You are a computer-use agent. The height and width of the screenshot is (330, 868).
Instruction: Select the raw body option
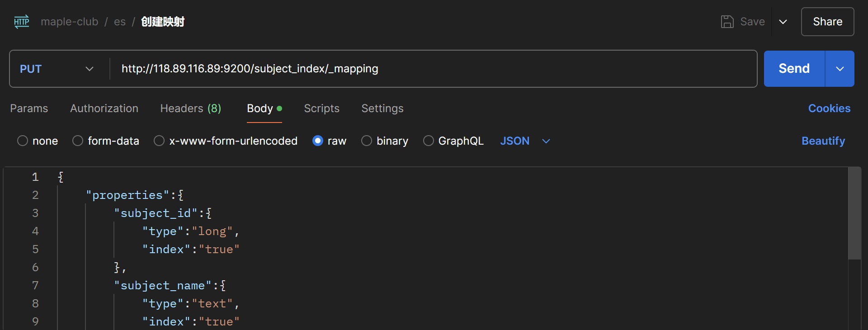(x=318, y=141)
